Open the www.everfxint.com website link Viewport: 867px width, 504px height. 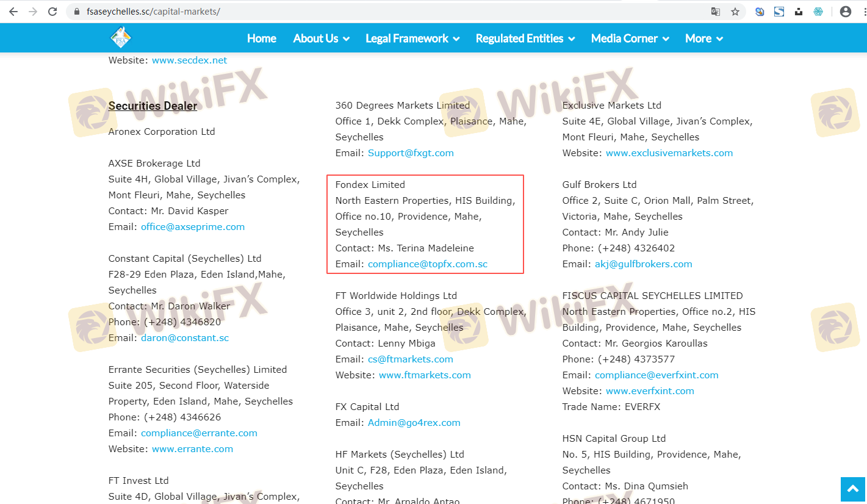[x=650, y=391]
